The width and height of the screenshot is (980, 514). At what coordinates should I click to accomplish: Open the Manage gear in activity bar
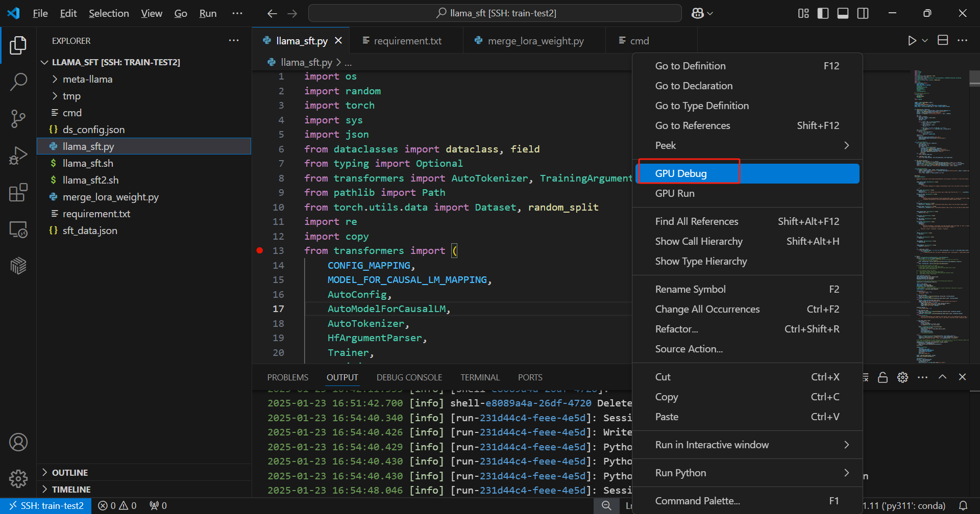18,478
